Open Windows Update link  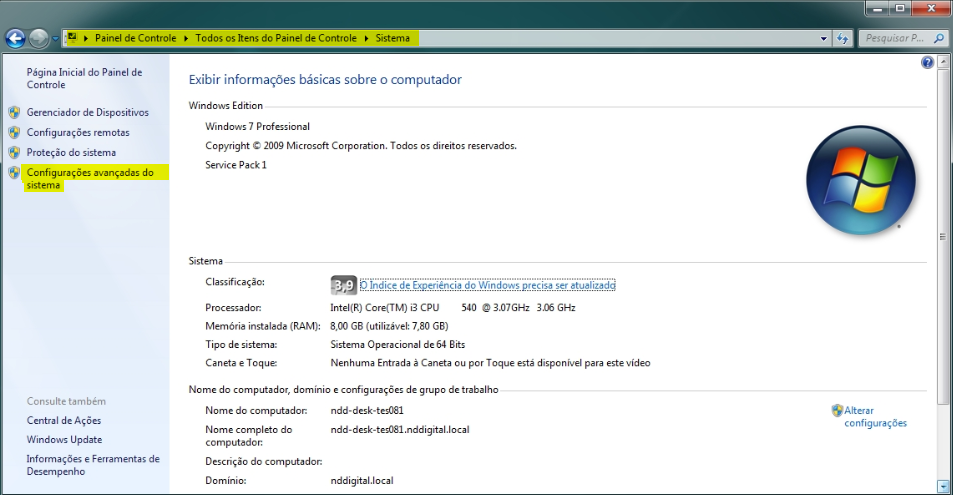point(64,439)
